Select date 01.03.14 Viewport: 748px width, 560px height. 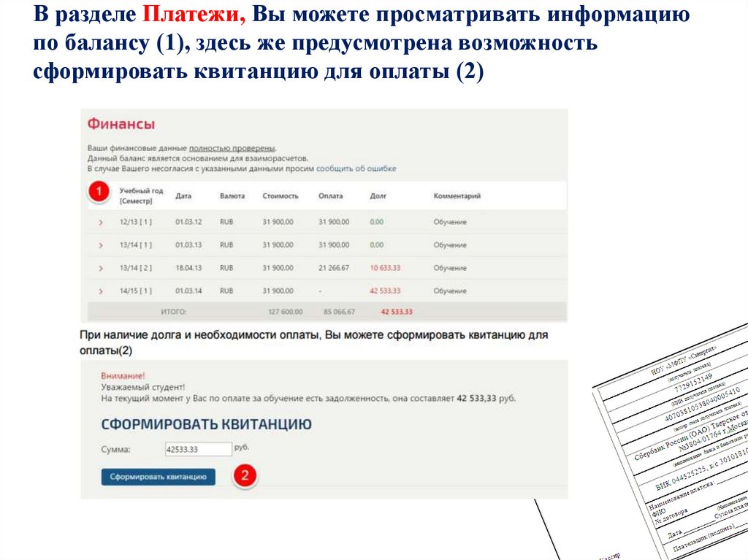(188, 291)
